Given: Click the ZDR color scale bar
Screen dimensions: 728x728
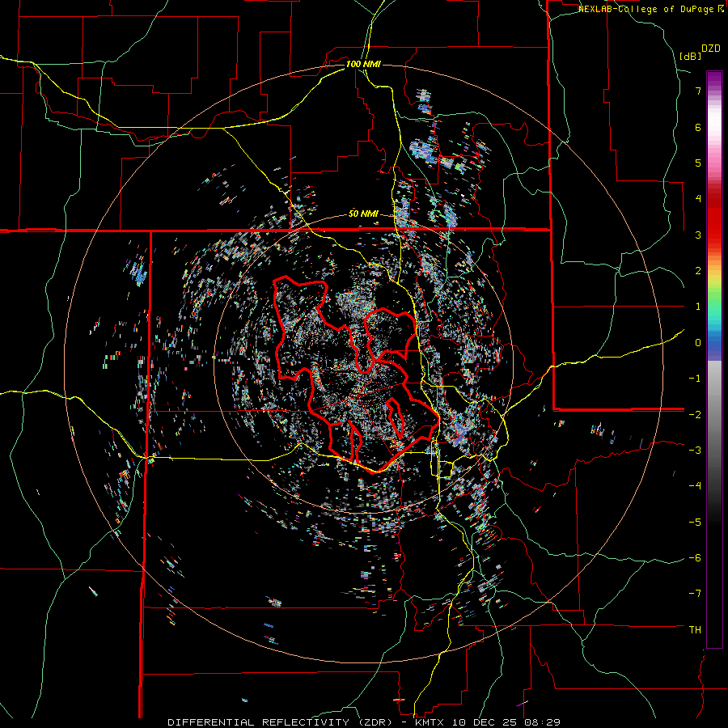Looking at the screenshot, I should (x=714, y=359).
